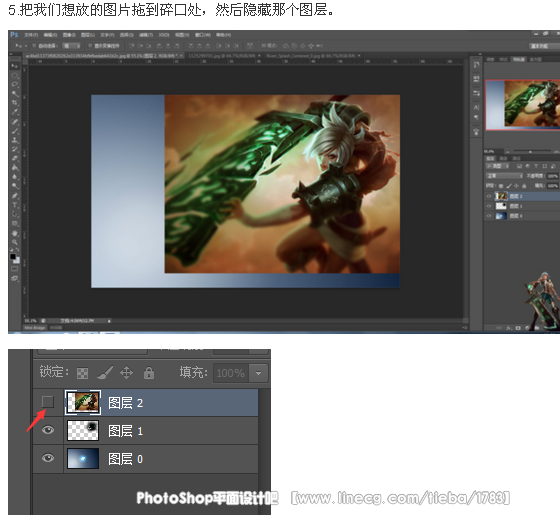This screenshot has height=515, width=560.
Task: Open the layer filter type dropdown
Action: point(499,166)
